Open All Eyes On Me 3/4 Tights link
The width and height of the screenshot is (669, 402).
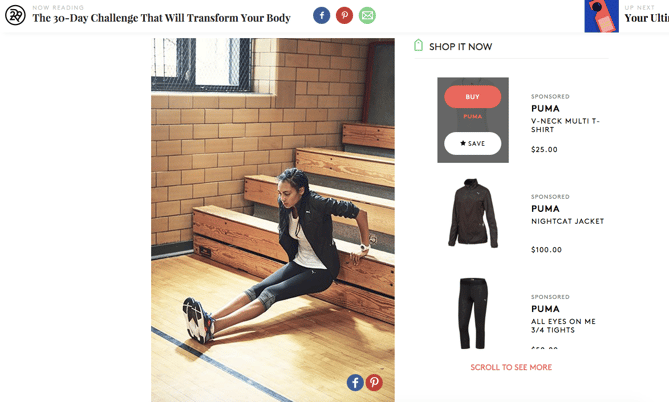pos(563,326)
